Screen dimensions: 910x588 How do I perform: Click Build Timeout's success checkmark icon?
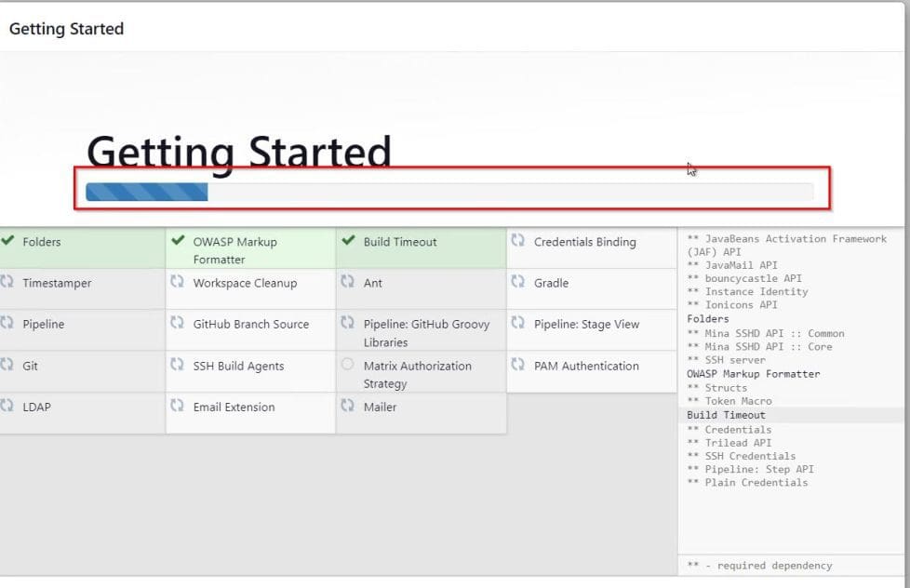click(346, 241)
